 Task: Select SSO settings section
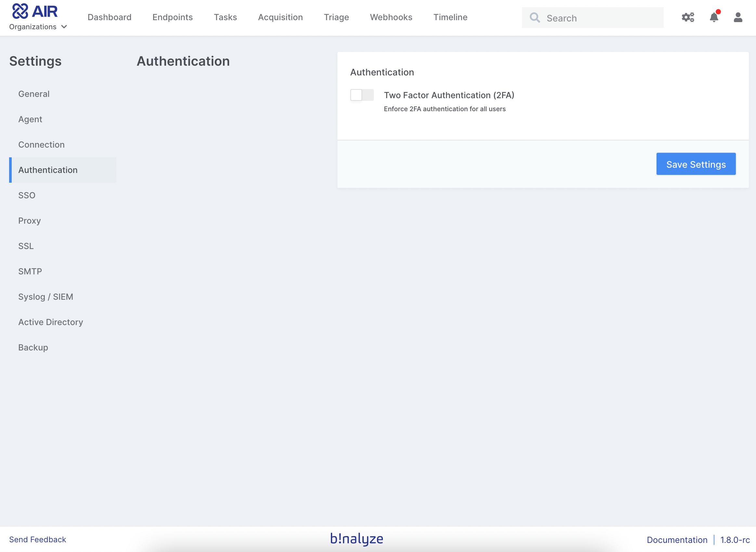pyautogui.click(x=27, y=195)
